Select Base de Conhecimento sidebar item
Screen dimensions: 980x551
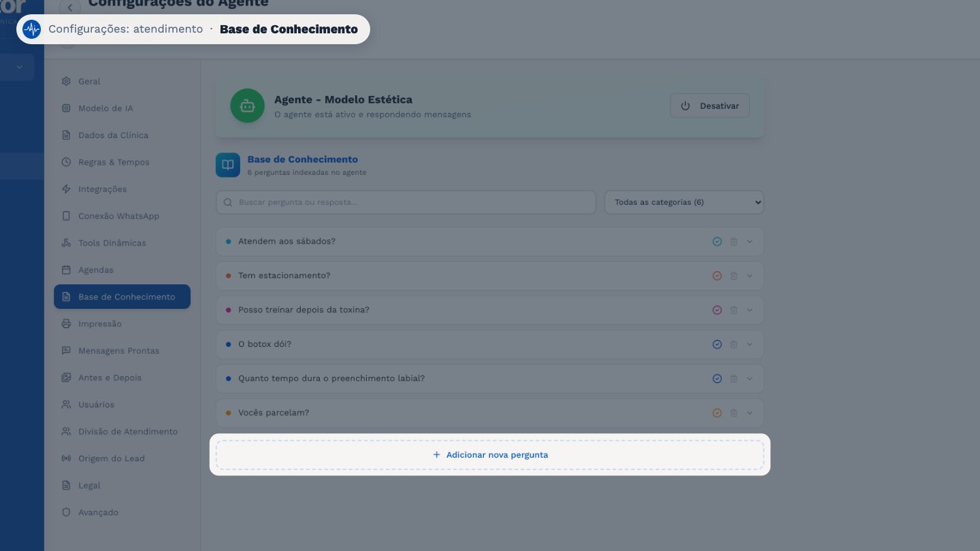[122, 297]
